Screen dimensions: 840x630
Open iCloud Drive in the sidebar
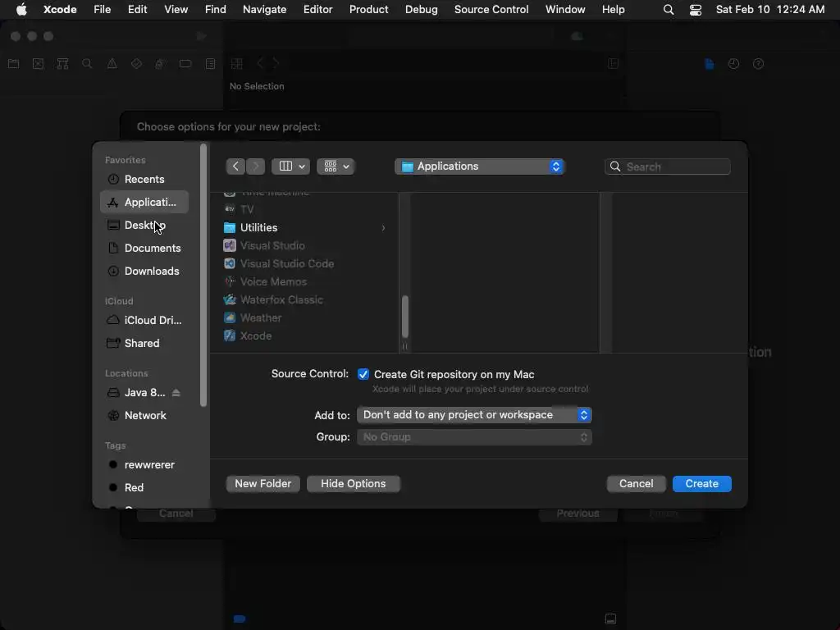[x=144, y=321]
